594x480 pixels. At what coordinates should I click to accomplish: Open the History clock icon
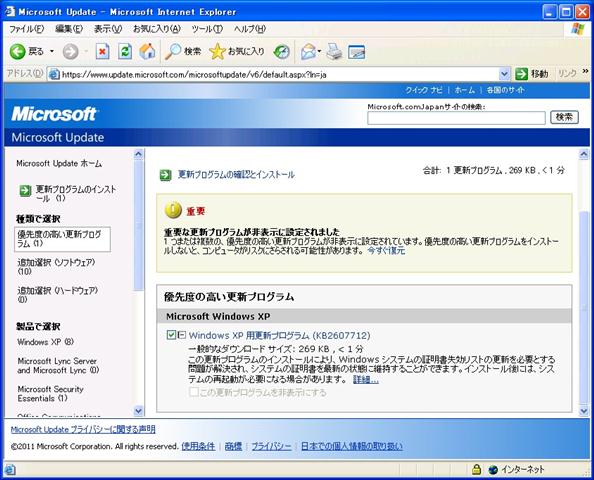pyautogui.click(x=282, y=52)
